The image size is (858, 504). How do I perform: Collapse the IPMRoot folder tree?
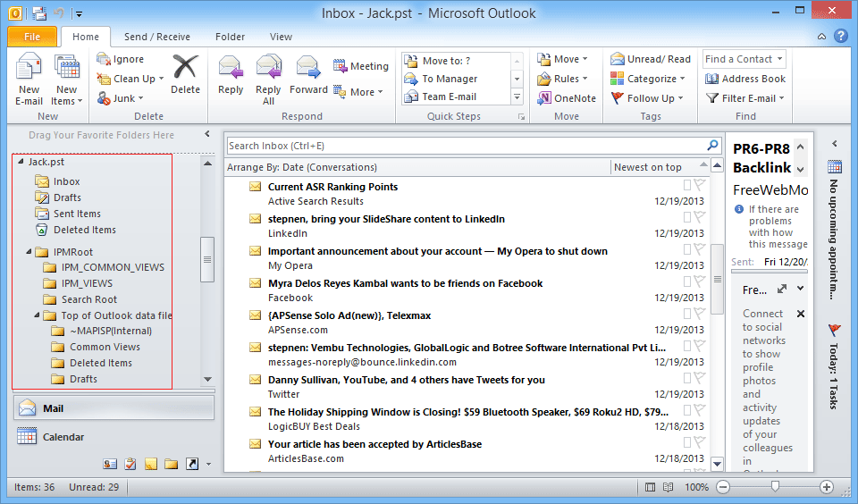coord(29,252)
